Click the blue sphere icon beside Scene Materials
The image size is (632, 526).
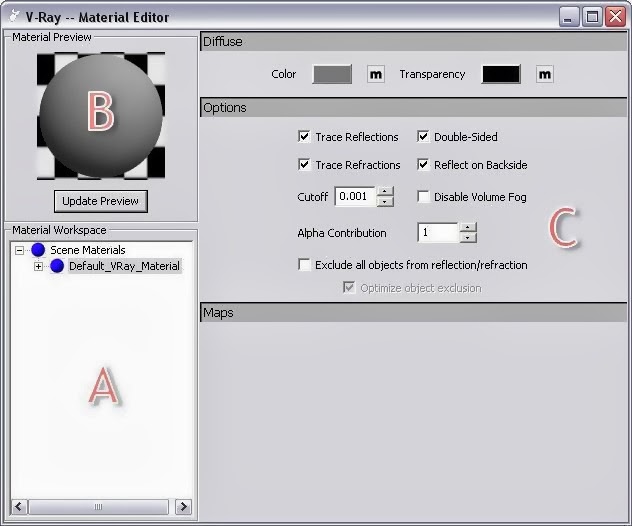(38, 250)
